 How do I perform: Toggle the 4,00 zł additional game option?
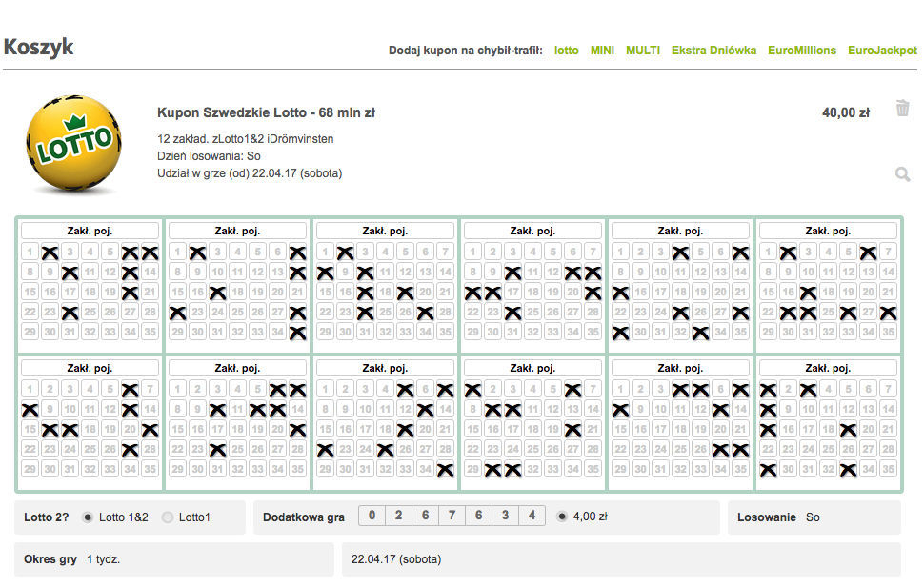coord(562,517)
